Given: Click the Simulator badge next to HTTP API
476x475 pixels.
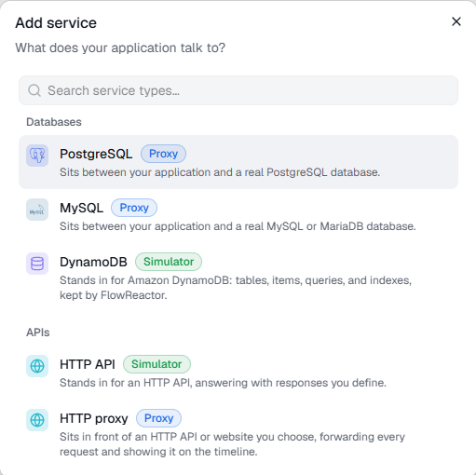Looking at the screenshot, I should 156,364.
